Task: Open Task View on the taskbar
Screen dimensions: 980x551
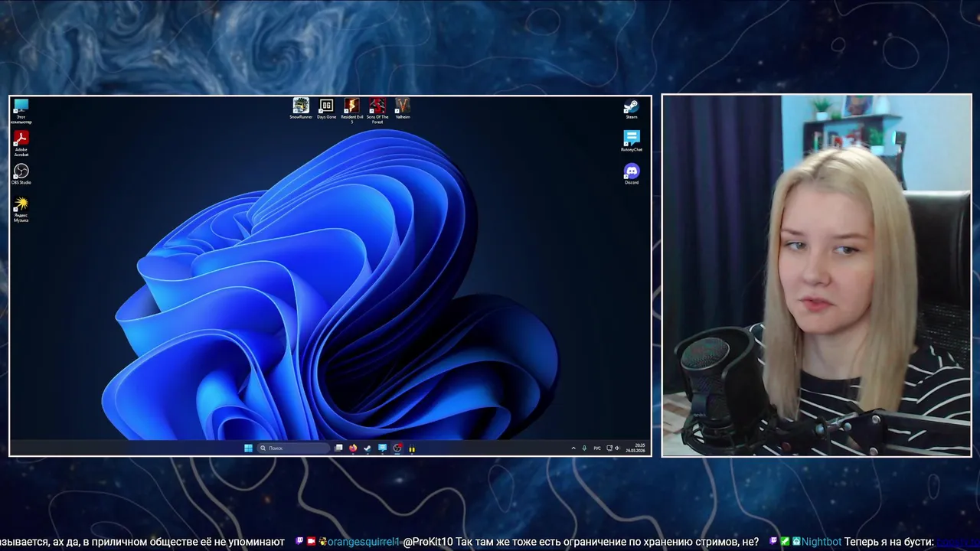Action: tap(338, 448)
